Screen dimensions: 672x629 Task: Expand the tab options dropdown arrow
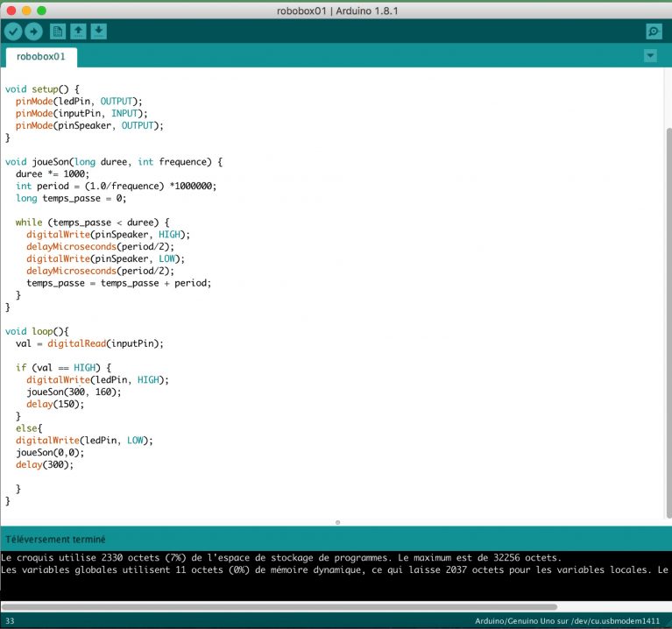click(650, 56)
